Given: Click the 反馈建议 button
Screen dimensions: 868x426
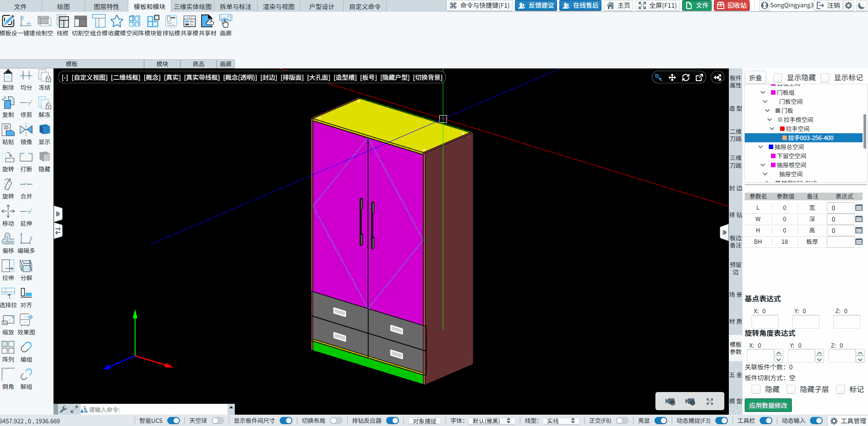Looking at the screenshot, I should (x=536, y=5).
